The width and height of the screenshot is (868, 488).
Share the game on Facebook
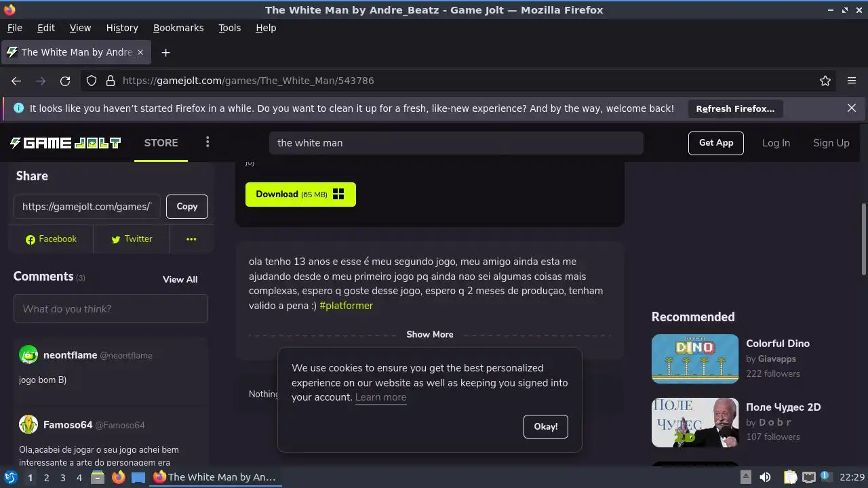point(51,239)
